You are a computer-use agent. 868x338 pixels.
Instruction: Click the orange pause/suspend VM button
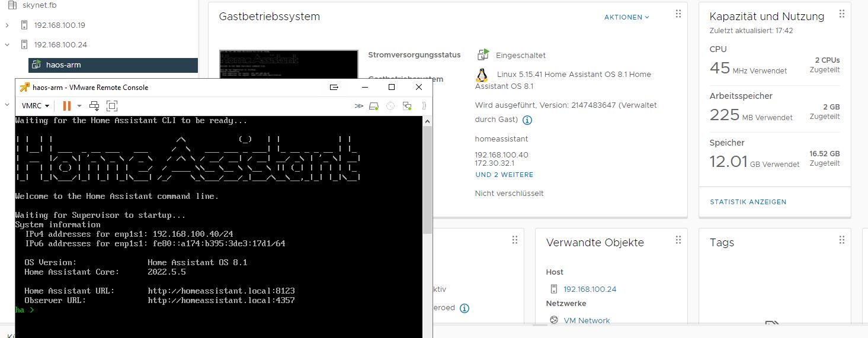point(66,106)
